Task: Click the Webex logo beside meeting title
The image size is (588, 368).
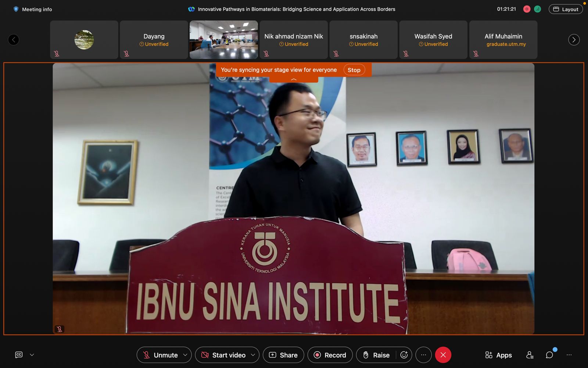Action: [x=191, y=9]
